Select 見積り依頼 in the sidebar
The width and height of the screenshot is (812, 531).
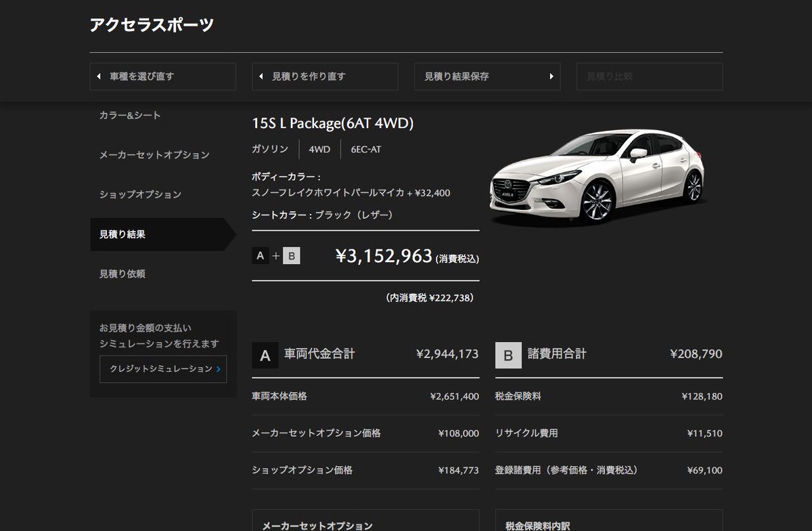pos(122,274)
